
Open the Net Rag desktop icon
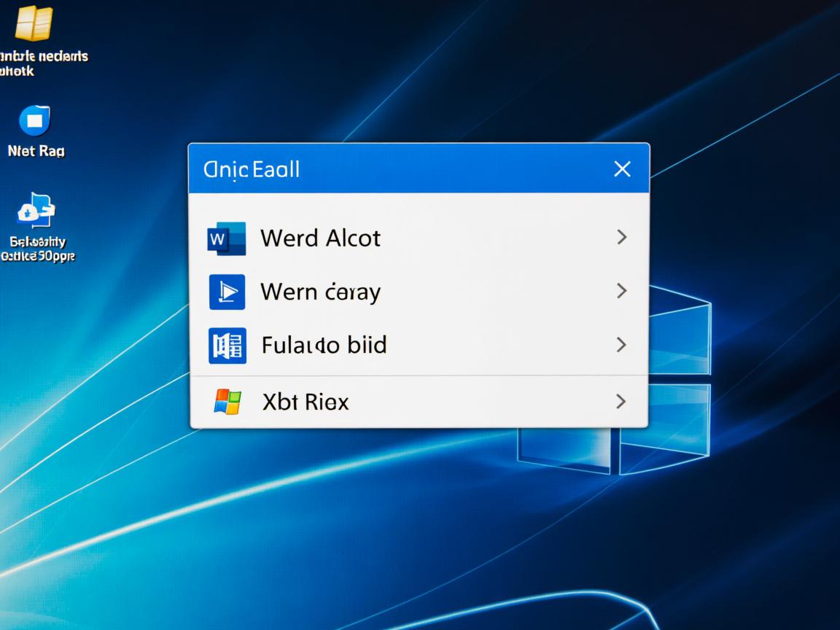pyautogui.click(x=35, y=121)
